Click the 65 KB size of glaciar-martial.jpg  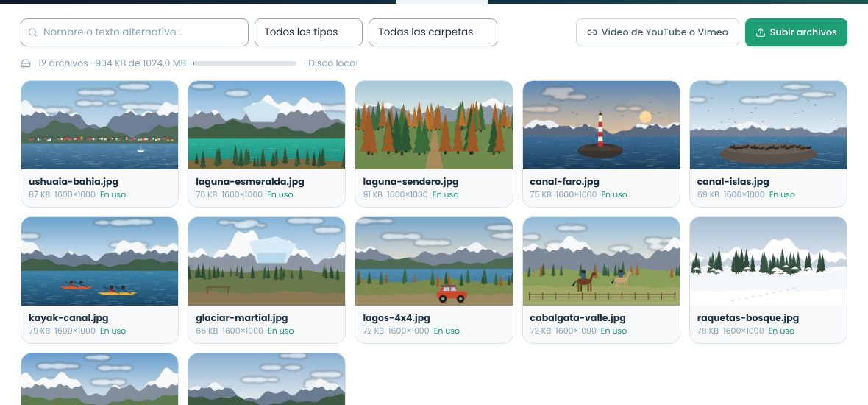pyautogui.click(x=207, y=331)
